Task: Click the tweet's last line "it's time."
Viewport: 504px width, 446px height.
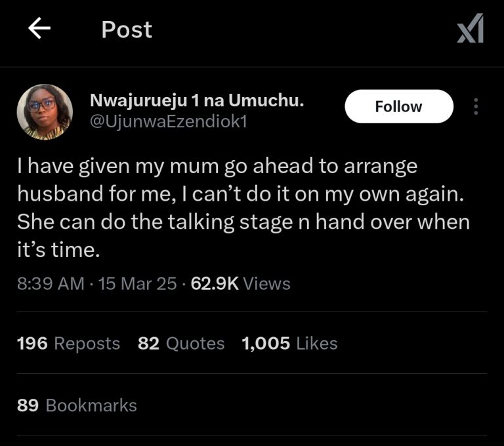Action: click(x=60, y=250)
